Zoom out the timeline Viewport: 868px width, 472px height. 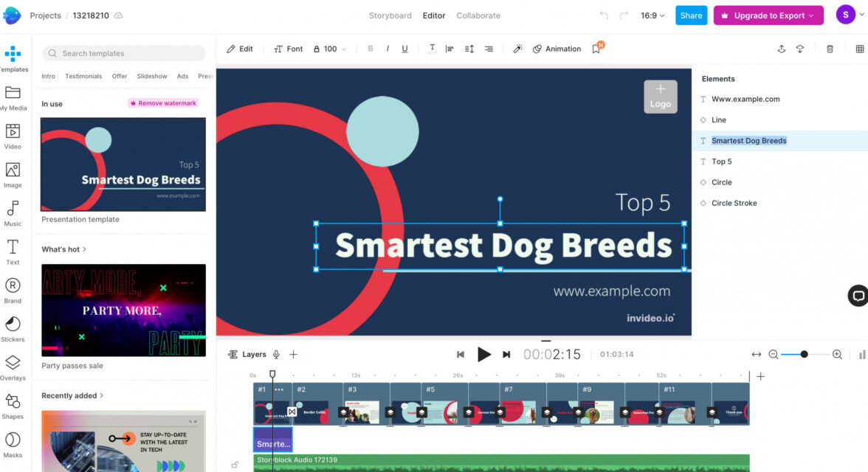[774, 354]
